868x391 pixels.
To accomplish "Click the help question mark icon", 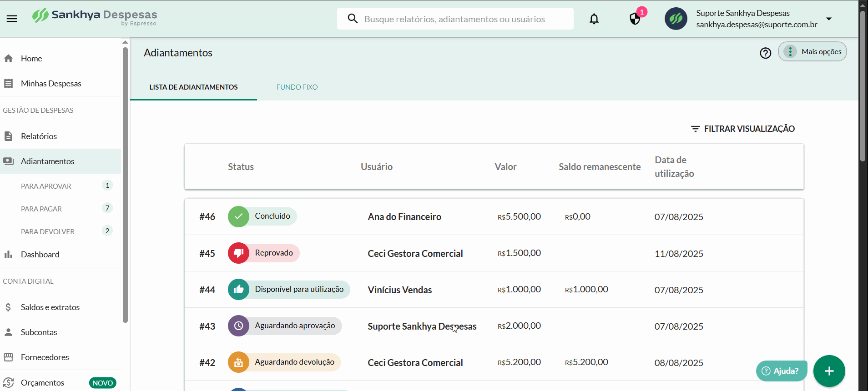I will pos(766,53).
